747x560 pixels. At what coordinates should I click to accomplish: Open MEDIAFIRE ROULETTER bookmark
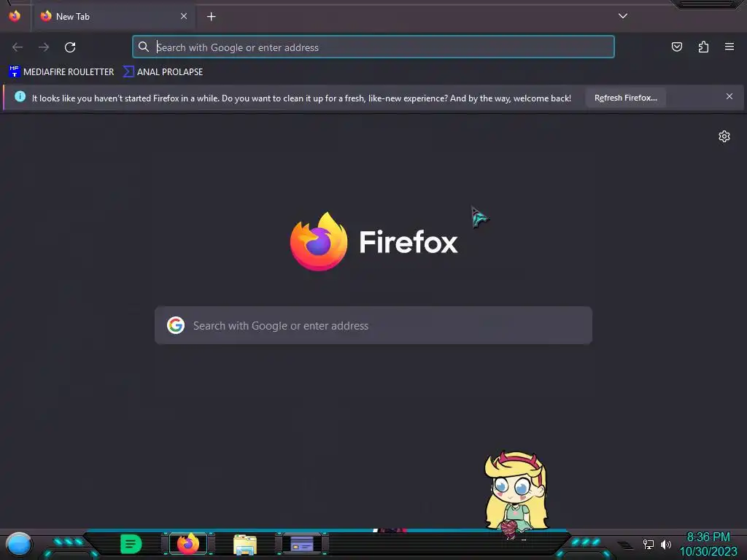61,72
